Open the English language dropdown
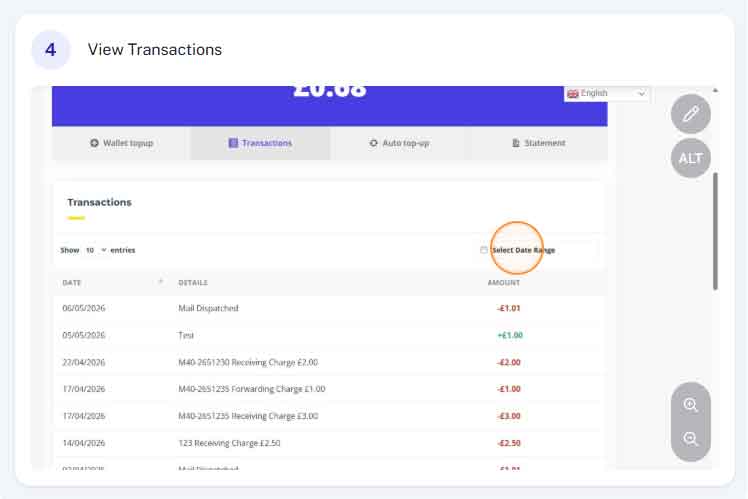The image size is (748, 499). (606, 94)
